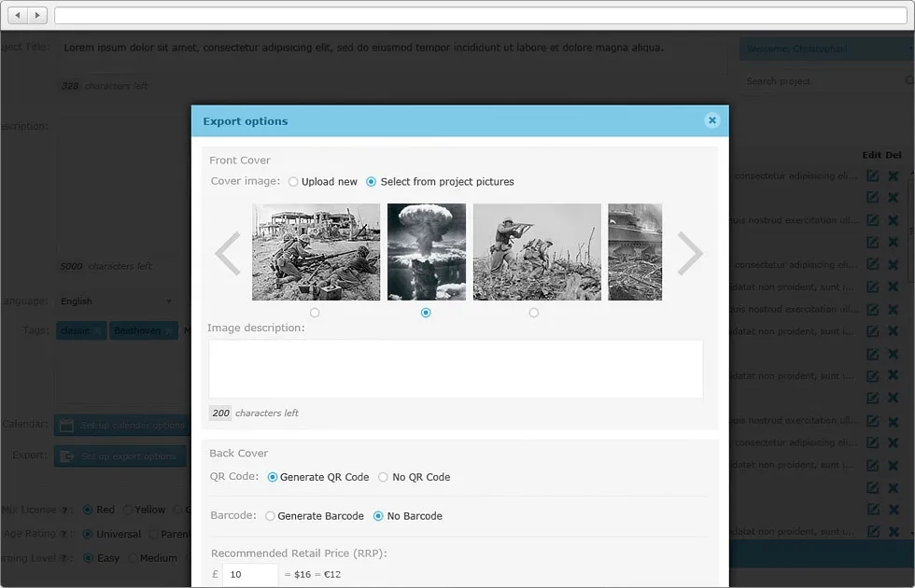Image resolution: width=915 pixels, height=588 pixels.
Task: Focus the browser address bar
Action: (481, 15)
